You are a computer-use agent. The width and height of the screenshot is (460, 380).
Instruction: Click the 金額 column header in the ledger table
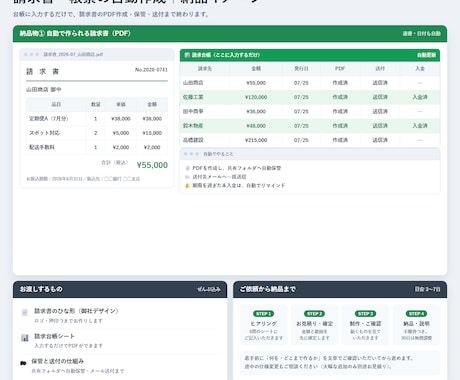point(256,68)
